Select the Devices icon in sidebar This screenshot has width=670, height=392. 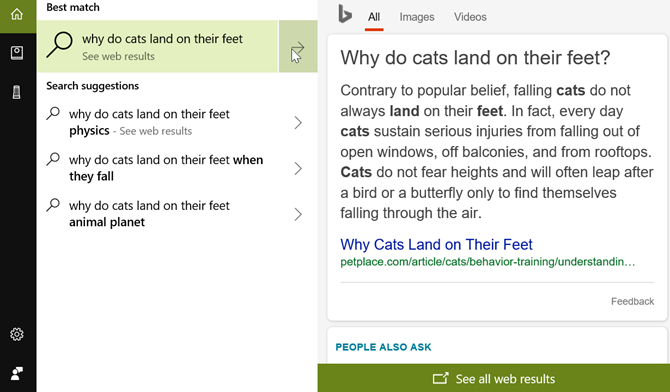click(x=17, y=92)
